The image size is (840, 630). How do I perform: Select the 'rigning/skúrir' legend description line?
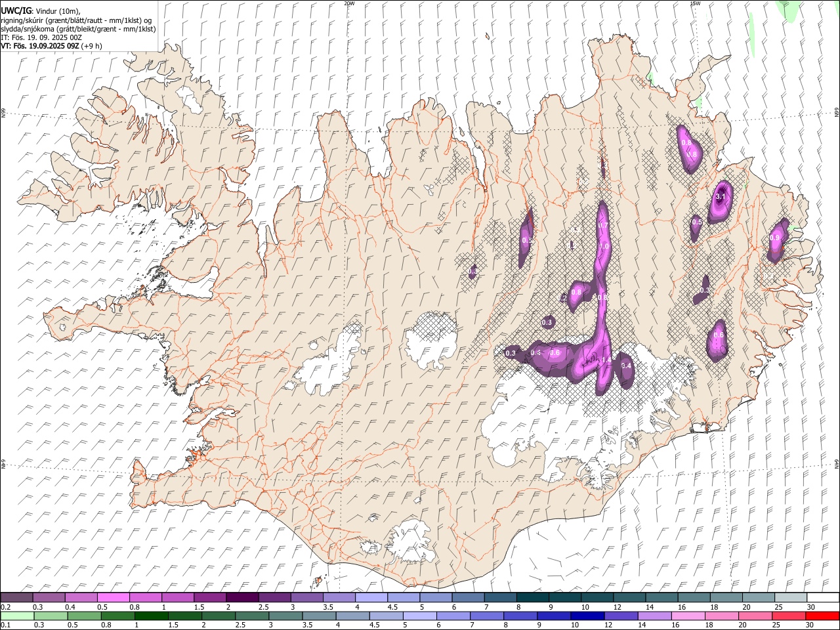coord(76,20)
